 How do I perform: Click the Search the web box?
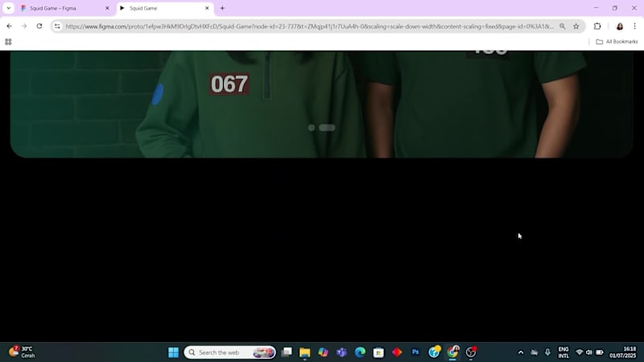(x=229, y=352)
